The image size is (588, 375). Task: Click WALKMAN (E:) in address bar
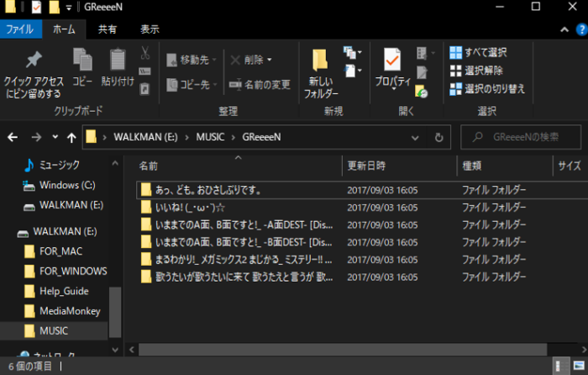(145, 137)
